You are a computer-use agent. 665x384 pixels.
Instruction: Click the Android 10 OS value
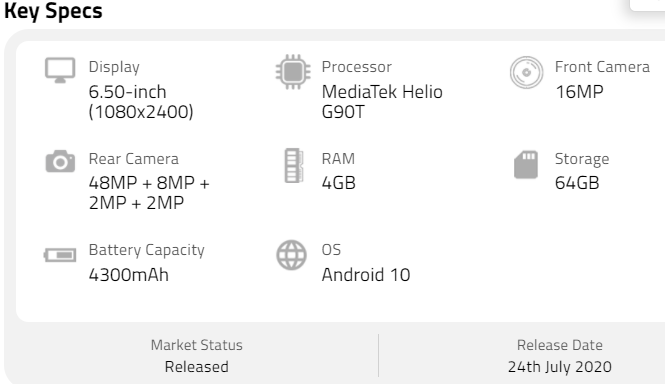pos(366,275)
